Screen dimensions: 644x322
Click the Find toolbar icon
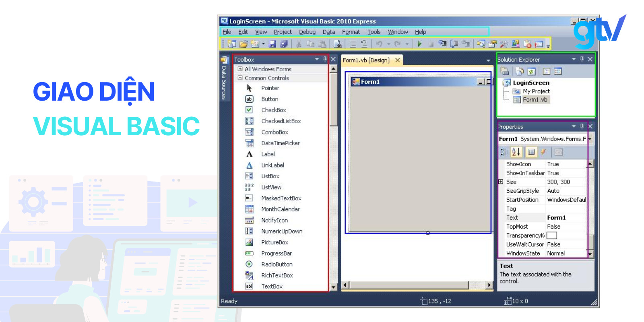337,44
